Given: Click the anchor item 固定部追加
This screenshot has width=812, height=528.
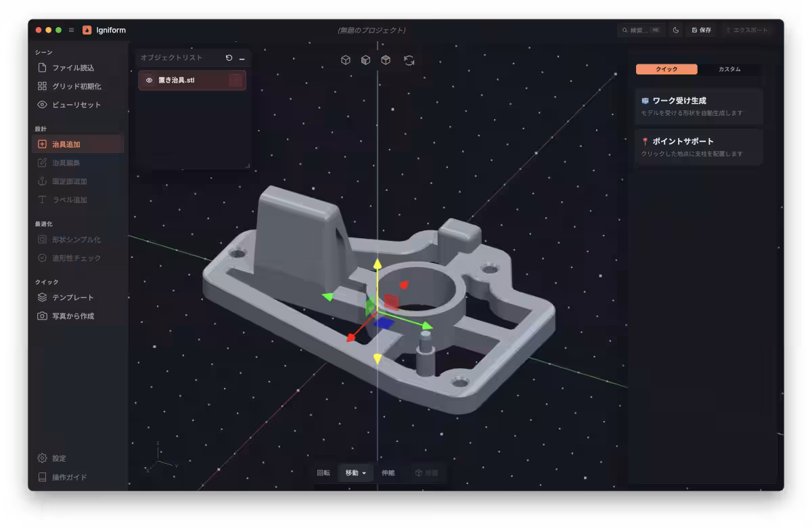Looking at the screenshot, I should click(x=78, y=181).
